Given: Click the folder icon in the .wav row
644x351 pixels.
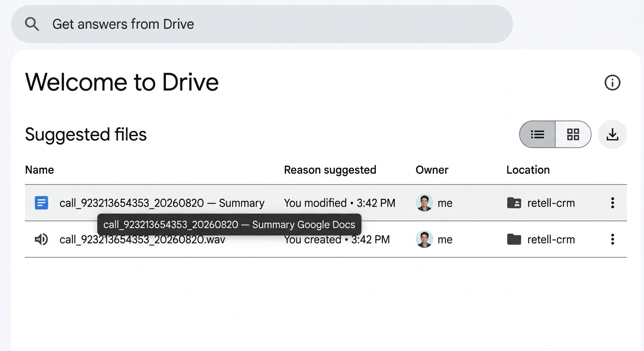Looking at the screenshot, I should point(514,239).
